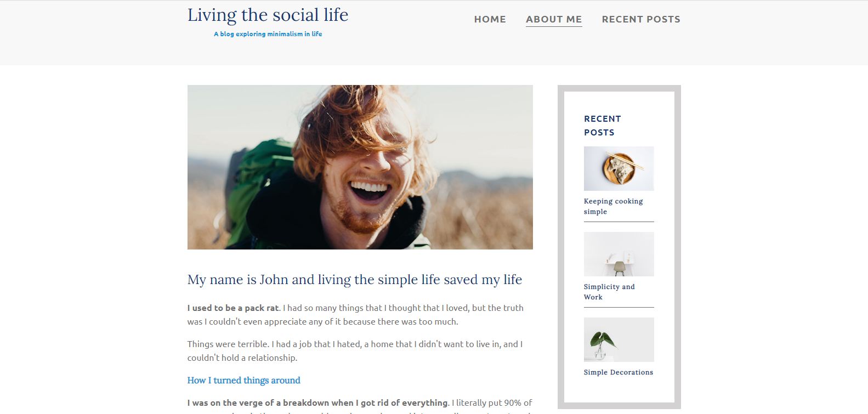Click the 'How I turned things around' heading
The width and height of the screenshot is (868, 414).
click(243, 380)
